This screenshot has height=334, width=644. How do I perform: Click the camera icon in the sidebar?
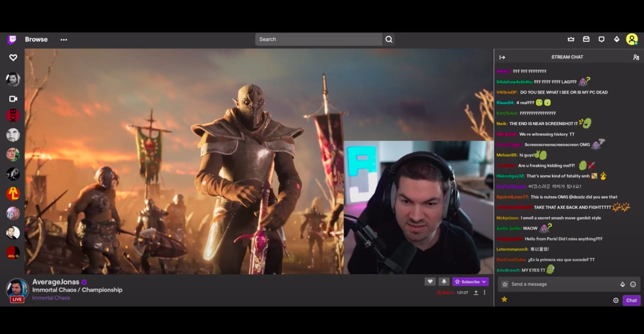[13, 99]
